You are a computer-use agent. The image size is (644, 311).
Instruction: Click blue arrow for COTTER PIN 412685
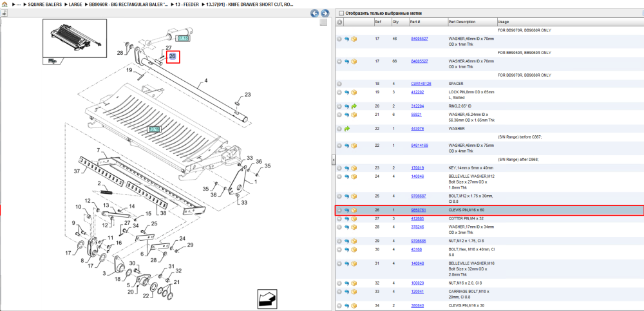pyautogui.click(x=346, y=218)
